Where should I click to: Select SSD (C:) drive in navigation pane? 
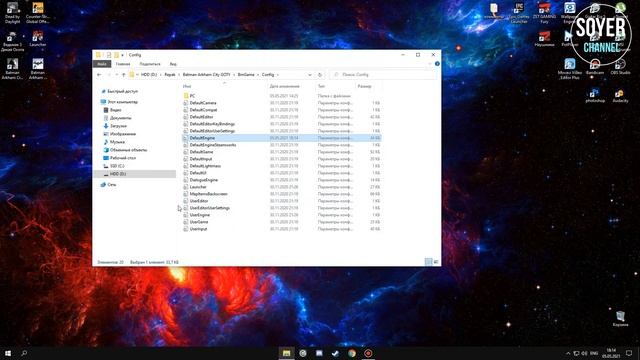[117, 166]
